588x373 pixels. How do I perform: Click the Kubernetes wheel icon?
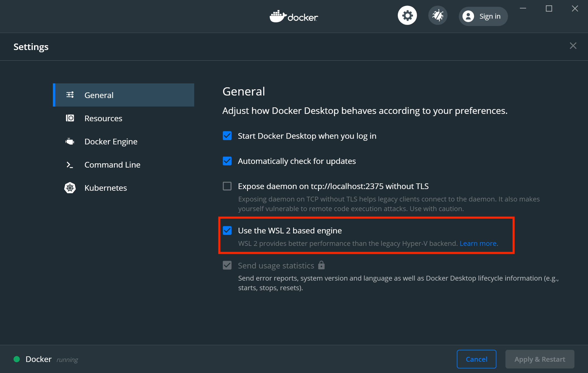pyautogui.click(x=70, y=188)
